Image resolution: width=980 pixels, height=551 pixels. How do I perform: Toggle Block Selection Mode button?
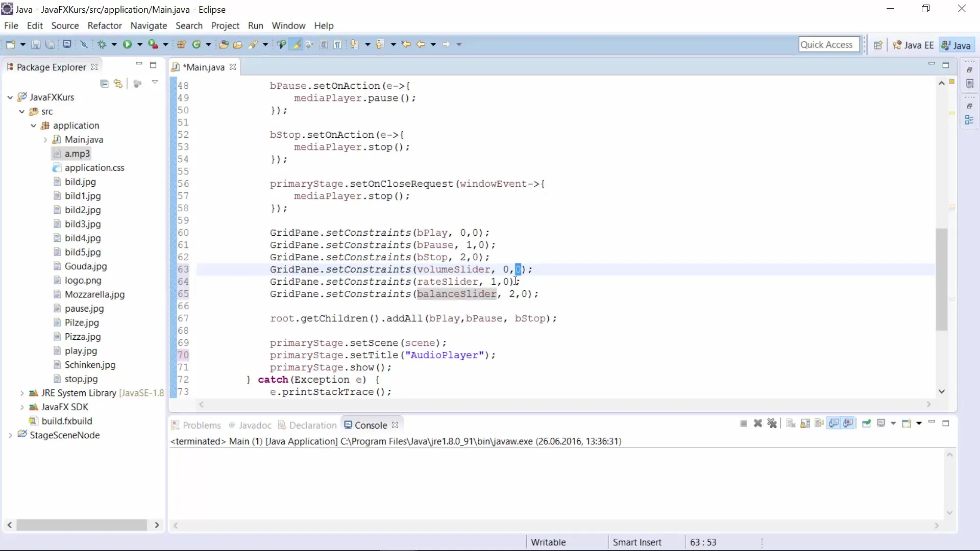[x=324, y=45]
